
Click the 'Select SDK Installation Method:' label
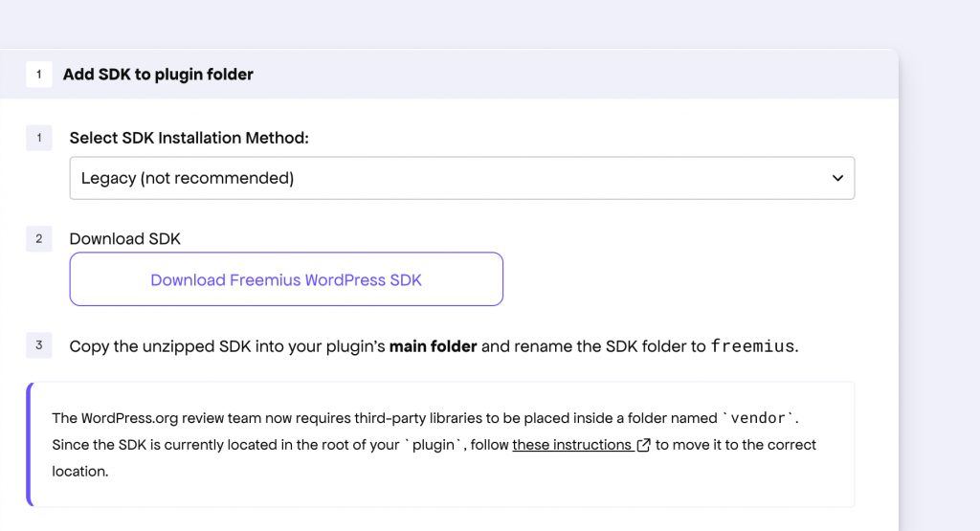click(189, 138)
